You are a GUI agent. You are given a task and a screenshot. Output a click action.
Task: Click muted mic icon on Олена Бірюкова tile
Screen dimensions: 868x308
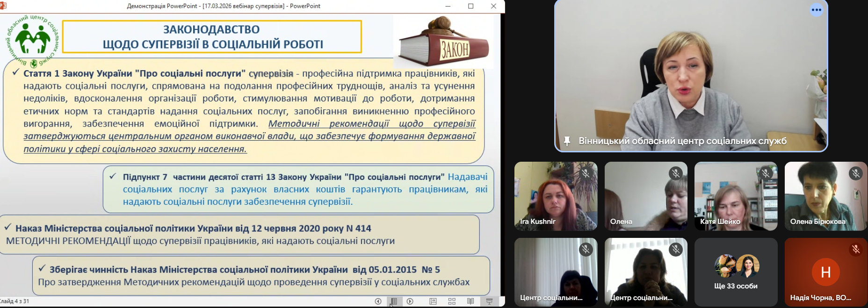(855, 174)
